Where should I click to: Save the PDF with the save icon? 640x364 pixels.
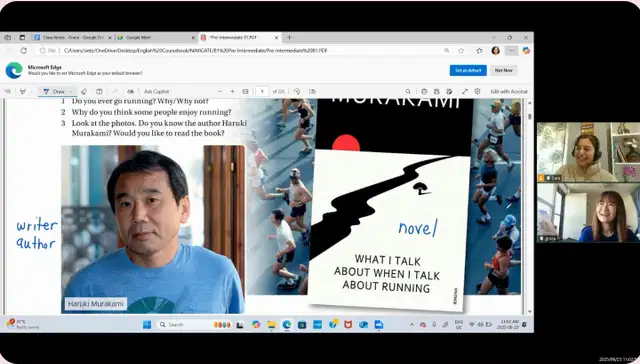436,91
